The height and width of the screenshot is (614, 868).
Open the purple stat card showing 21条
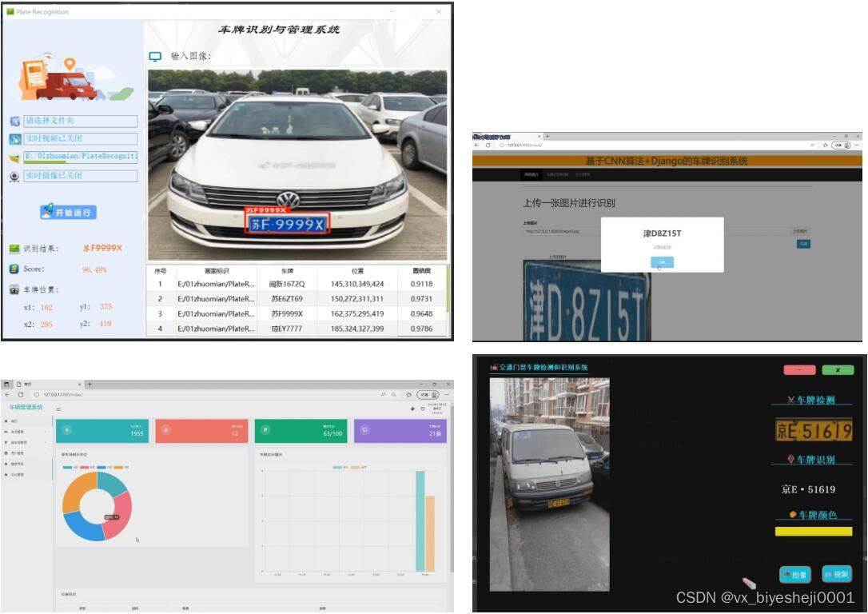[x=400, y=431]
